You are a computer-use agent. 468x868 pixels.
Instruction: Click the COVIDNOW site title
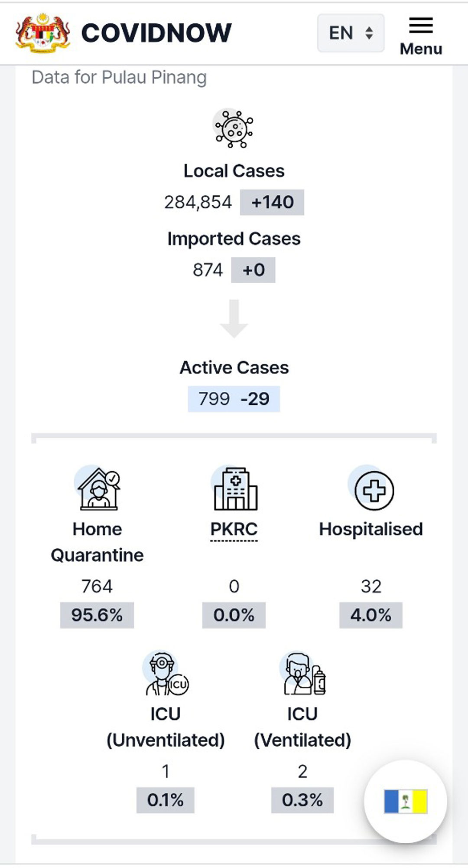[156, 33]
